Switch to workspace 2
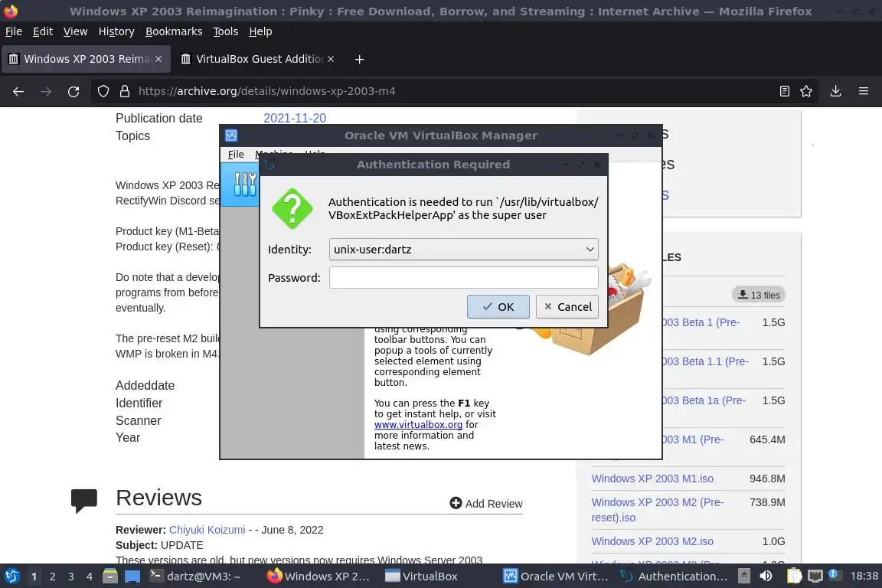The width and height of the screenshot is (882, 588). point(52,577)
